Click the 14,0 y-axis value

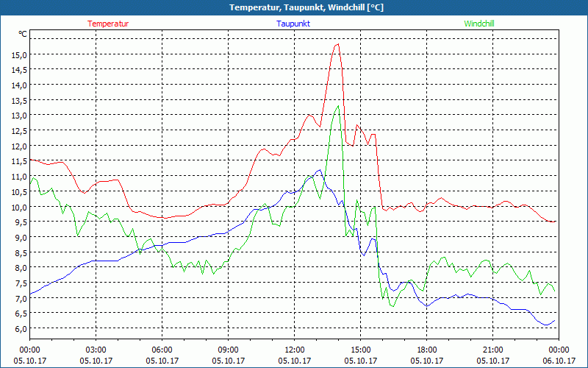19,85
